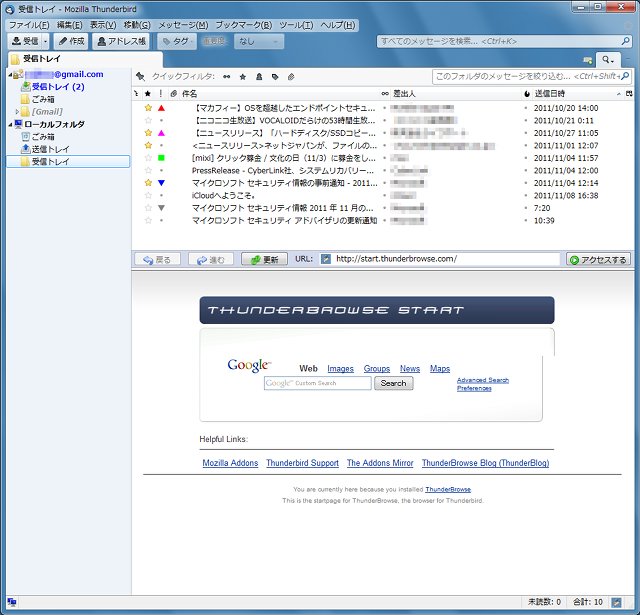
Task: Open the 受信 button dropdown arrow
Action: [x=45, y=41]
